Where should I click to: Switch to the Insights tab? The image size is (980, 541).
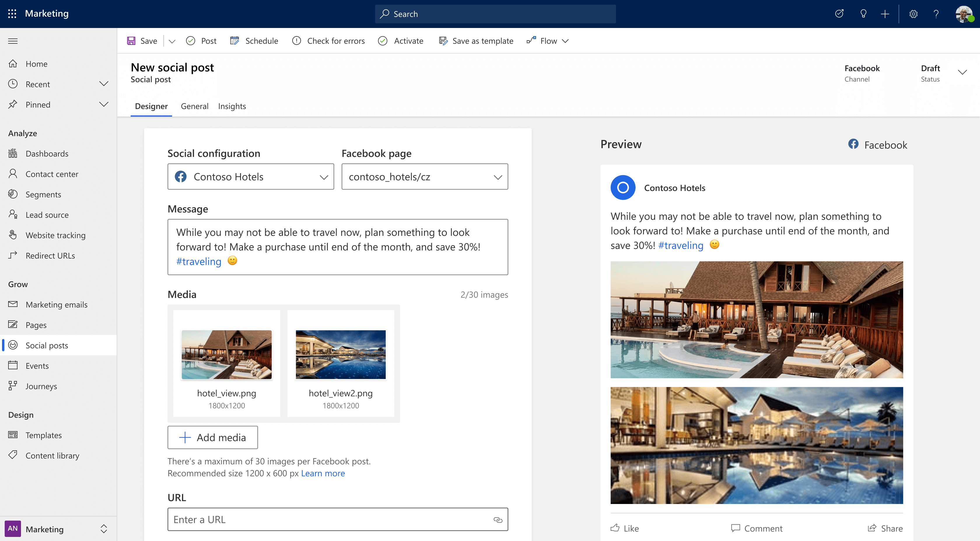pyautogui.click(x=232, y=106)
